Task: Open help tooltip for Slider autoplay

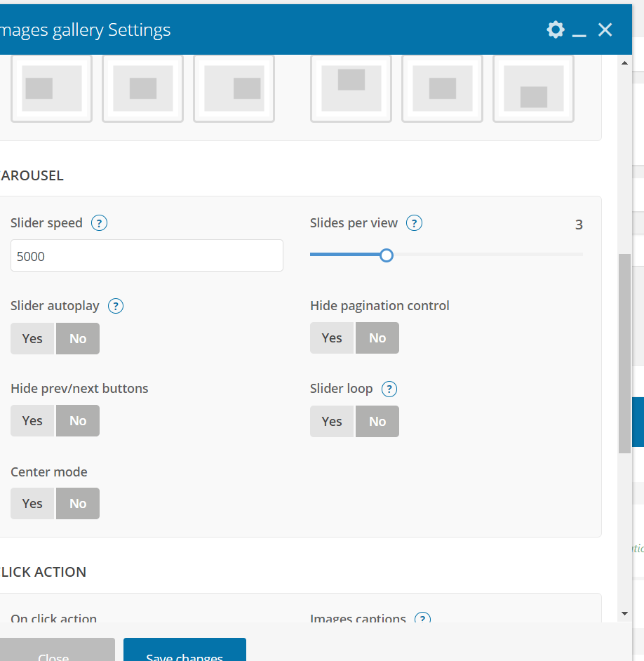Action: [116, 306]
